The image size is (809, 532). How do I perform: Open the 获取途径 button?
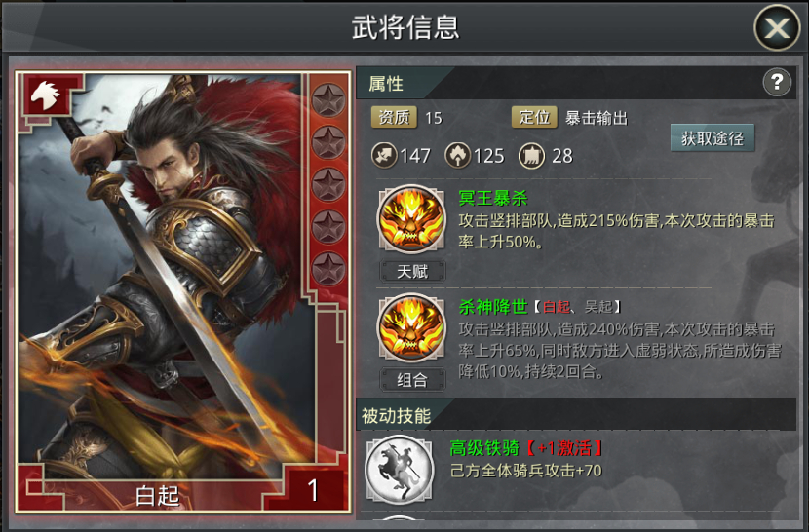pyautogui.click(x=712, y=137)
